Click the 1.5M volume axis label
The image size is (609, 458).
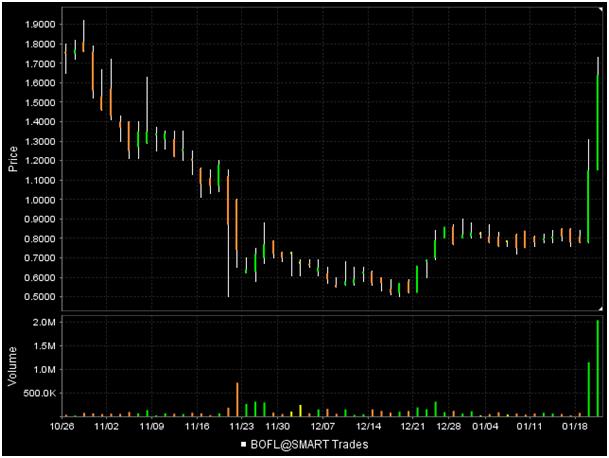pos(44,346)
